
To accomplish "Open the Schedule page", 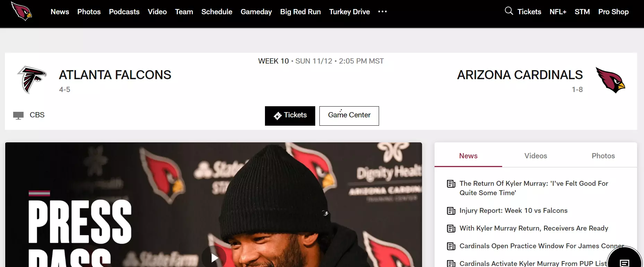I will (217, 12).
